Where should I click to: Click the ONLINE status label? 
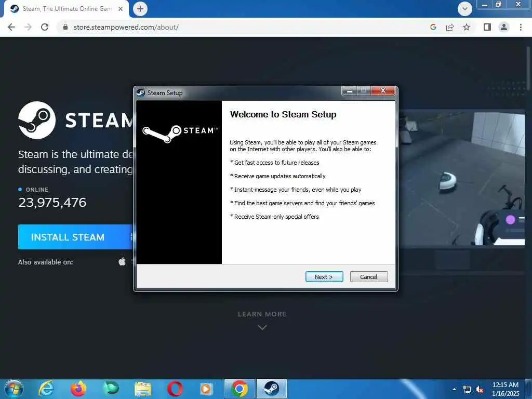point(37,190)
